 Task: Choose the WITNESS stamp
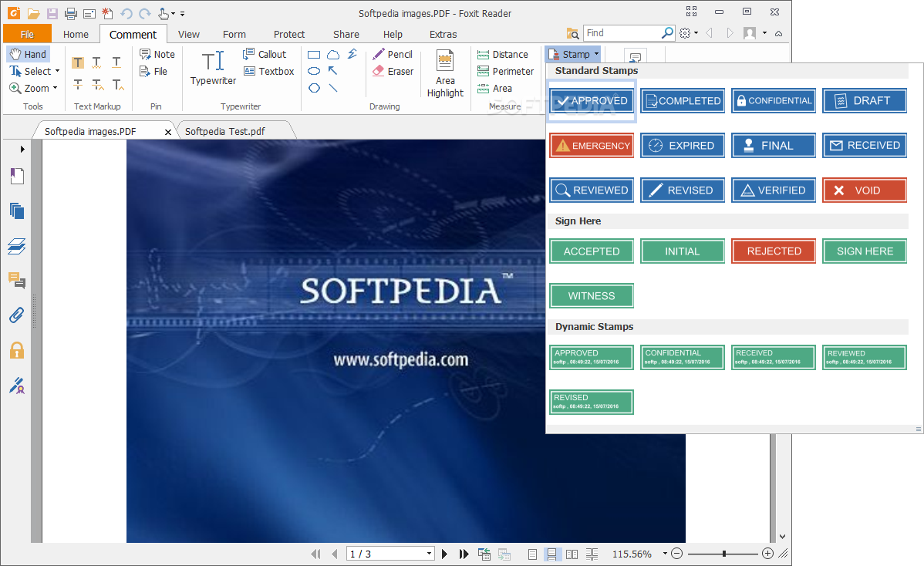point(592,295)
